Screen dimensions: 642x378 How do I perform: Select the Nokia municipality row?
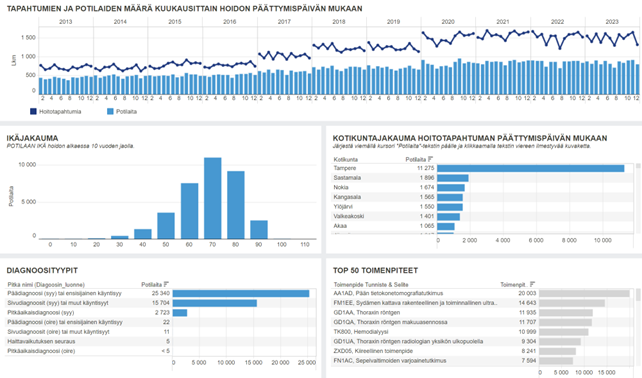482,188
